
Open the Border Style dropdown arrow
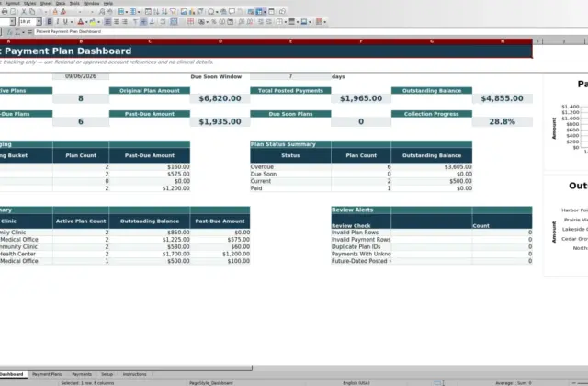point(298,22)
